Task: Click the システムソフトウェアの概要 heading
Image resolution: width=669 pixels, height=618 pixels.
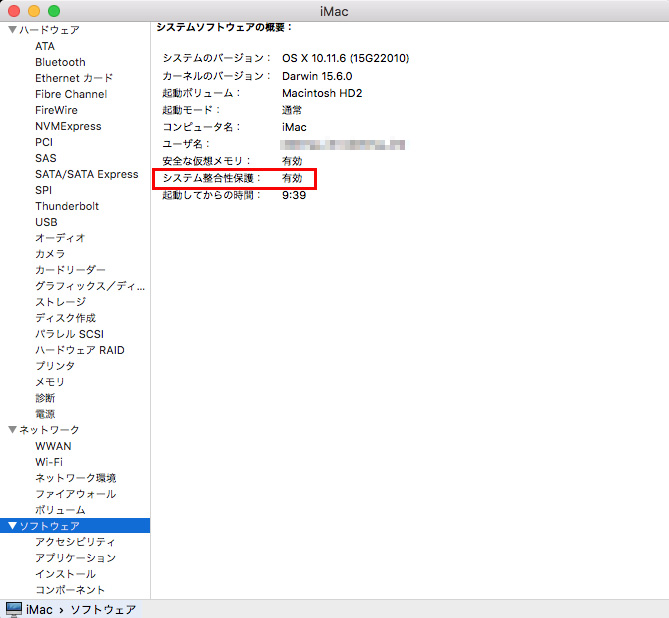Action: click(224, 27)
